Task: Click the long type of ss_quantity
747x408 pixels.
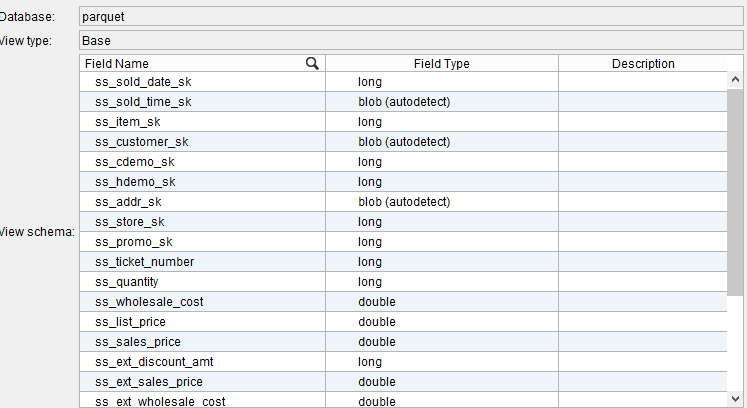Action: pos(370,282)
